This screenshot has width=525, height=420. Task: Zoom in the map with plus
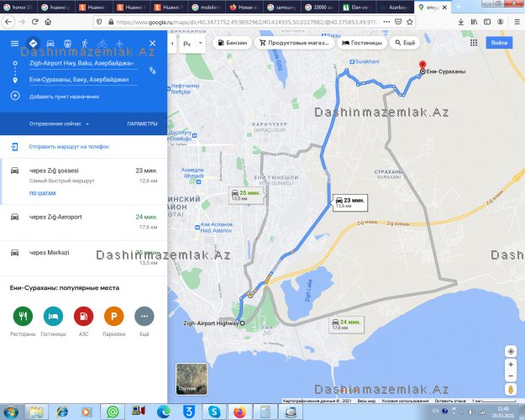click(x=511, y=365)
